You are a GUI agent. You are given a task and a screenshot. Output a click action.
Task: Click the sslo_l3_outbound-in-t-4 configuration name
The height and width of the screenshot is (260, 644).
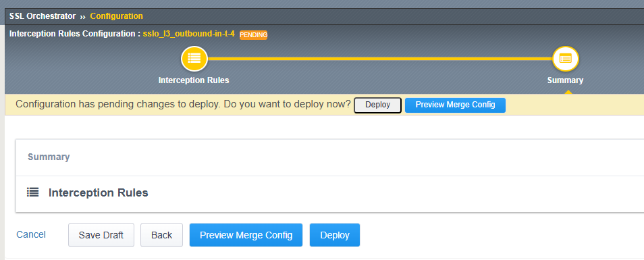(x=189, y=34)
